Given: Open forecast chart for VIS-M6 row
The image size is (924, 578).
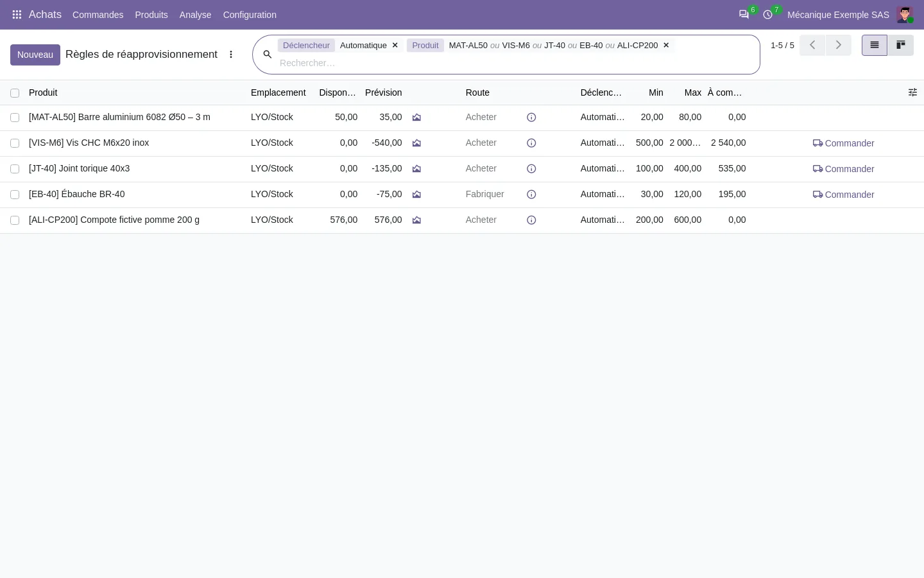Looking at the screenshot, I should point(416,143).
